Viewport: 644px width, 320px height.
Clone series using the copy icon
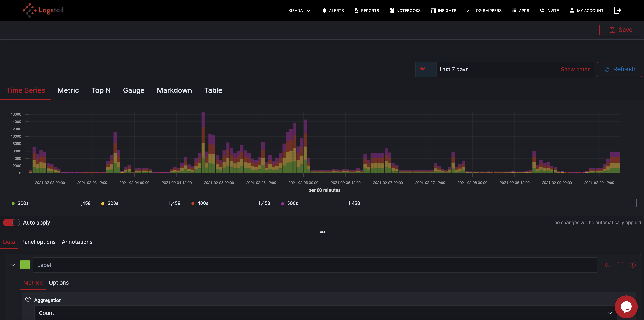[x=620, y=265]
